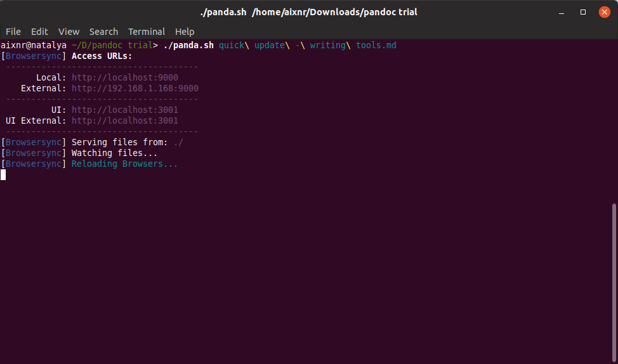Open the Edit menu
Image resolution: width=618 pixels, height=364 pixels.
coord(39,32)
